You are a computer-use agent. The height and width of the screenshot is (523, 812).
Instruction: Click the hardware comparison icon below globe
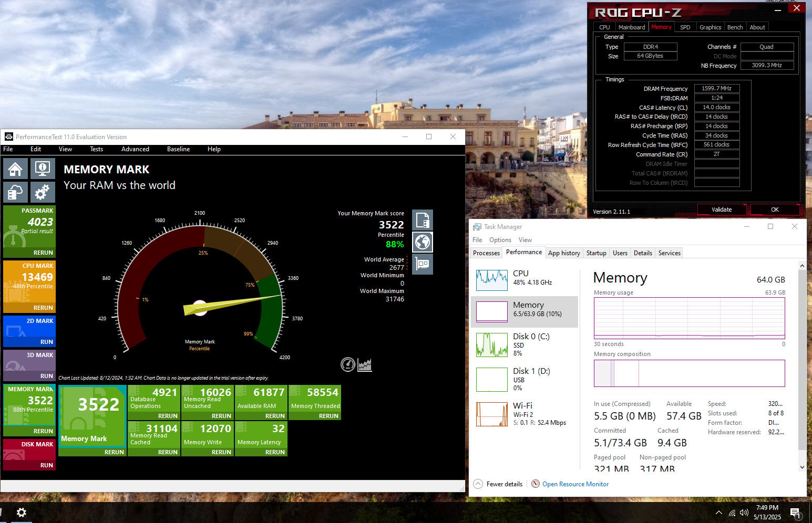[423, 264]
